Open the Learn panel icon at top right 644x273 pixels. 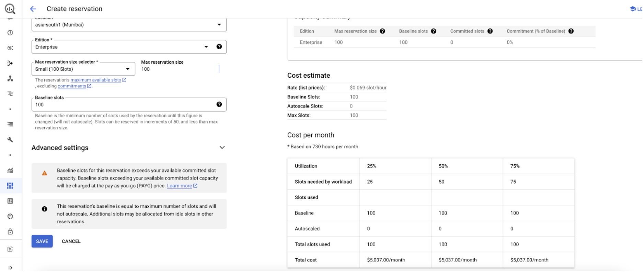click(x=633, y=9)
